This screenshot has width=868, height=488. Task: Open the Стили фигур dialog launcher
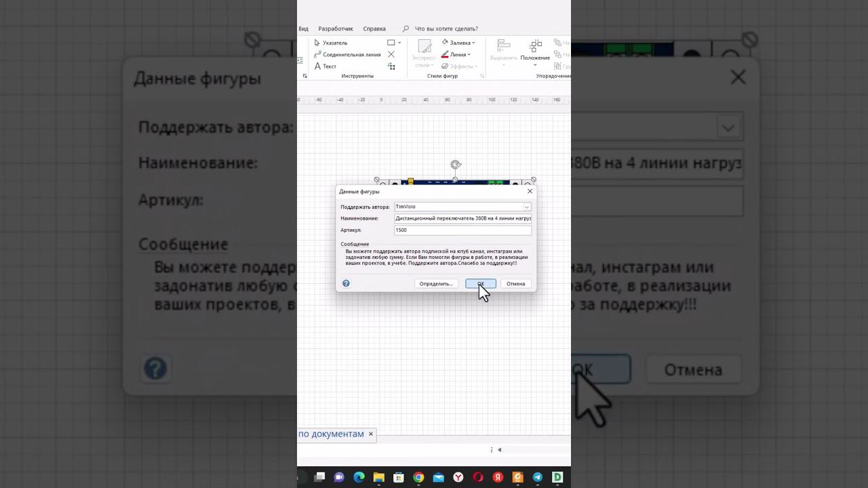[482, 76]
